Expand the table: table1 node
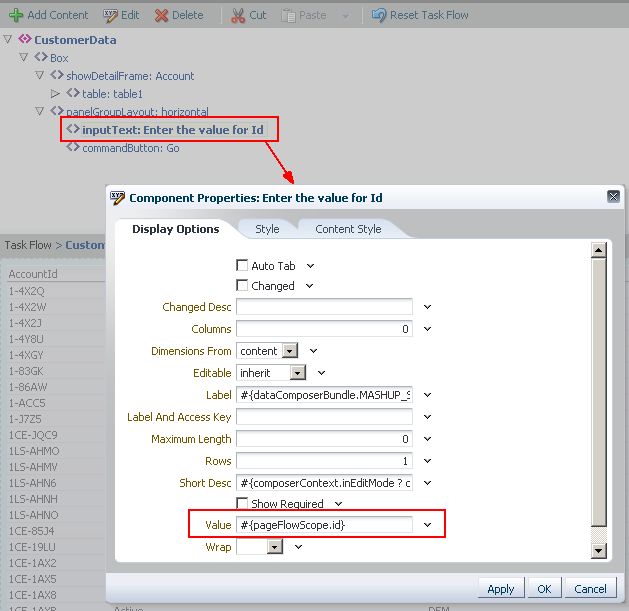Image resolution: width=629 pixels, height=611 pixels. [x=55, y=93]
